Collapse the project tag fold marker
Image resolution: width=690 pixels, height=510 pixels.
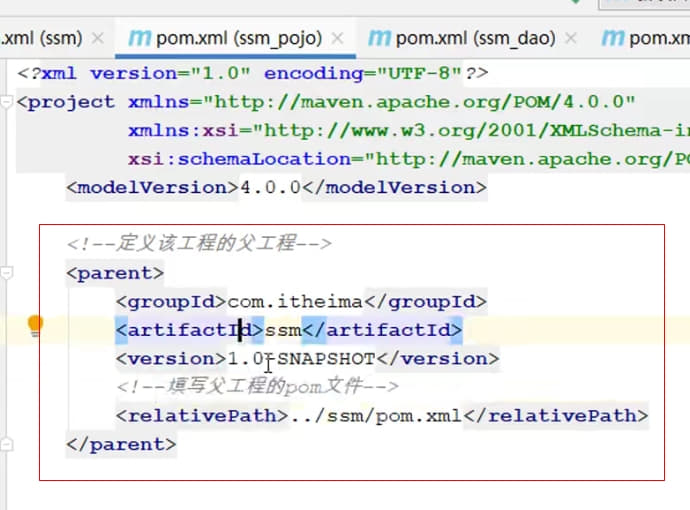pyautogui.click(x=6, y=103)
